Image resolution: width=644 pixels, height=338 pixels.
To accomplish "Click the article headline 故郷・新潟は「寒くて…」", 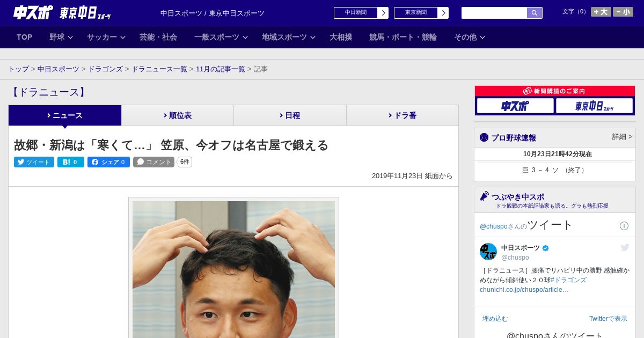I will (x=171, y=145).
